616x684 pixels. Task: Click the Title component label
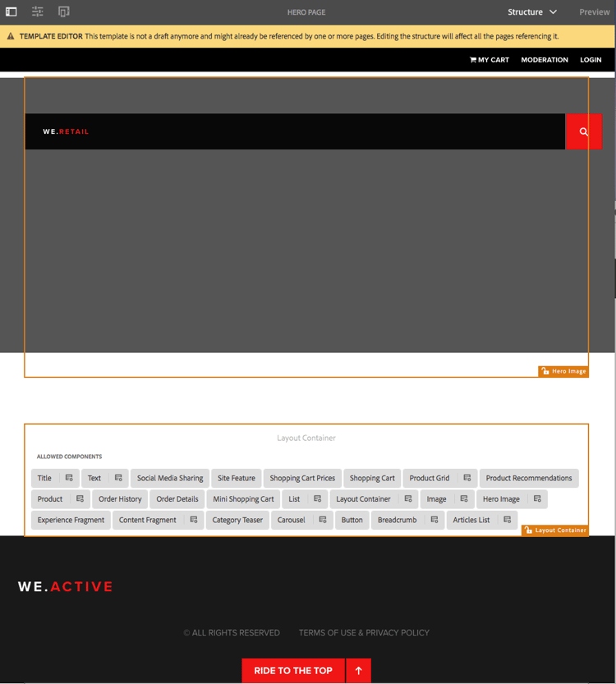(x=44, y=478)
